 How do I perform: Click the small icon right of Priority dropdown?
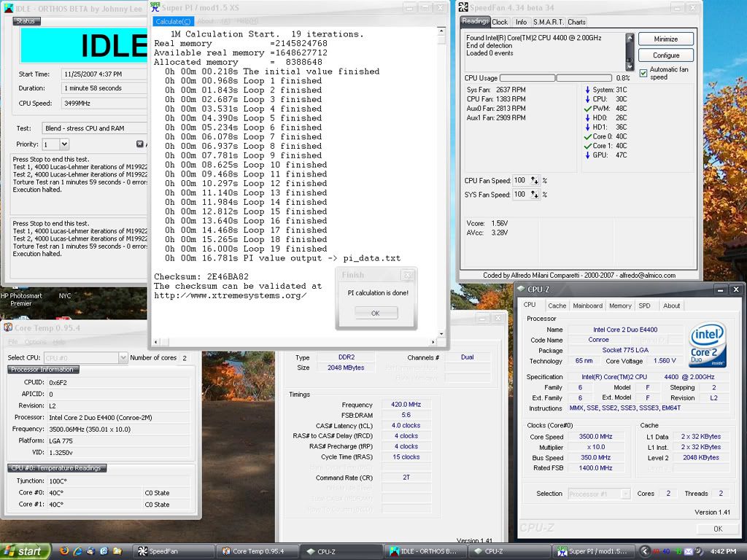[139, 144]
